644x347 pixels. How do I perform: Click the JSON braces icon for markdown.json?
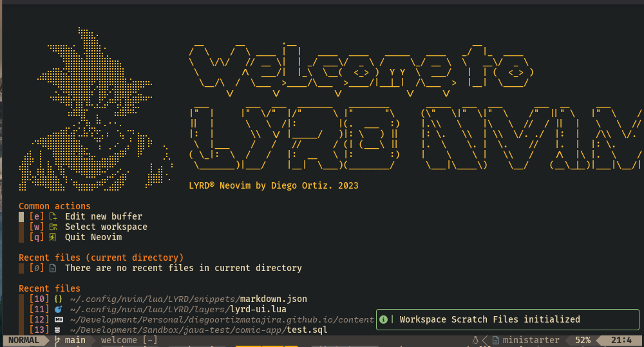point(59,299)
